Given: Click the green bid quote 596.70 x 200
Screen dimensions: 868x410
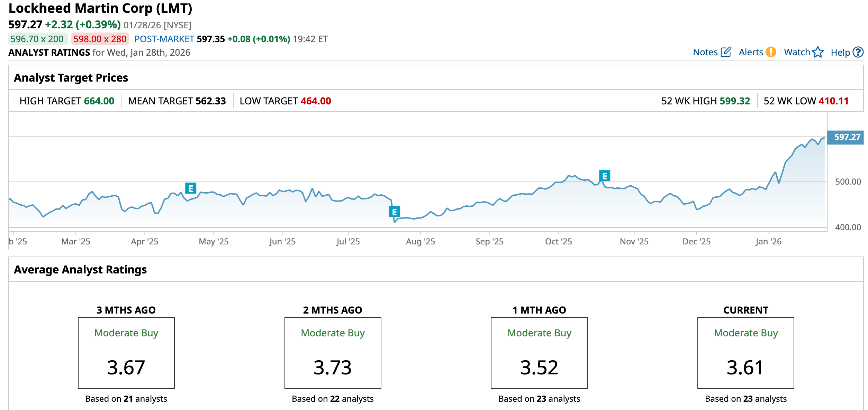Looking at the screenshot, I should point(37,39).
